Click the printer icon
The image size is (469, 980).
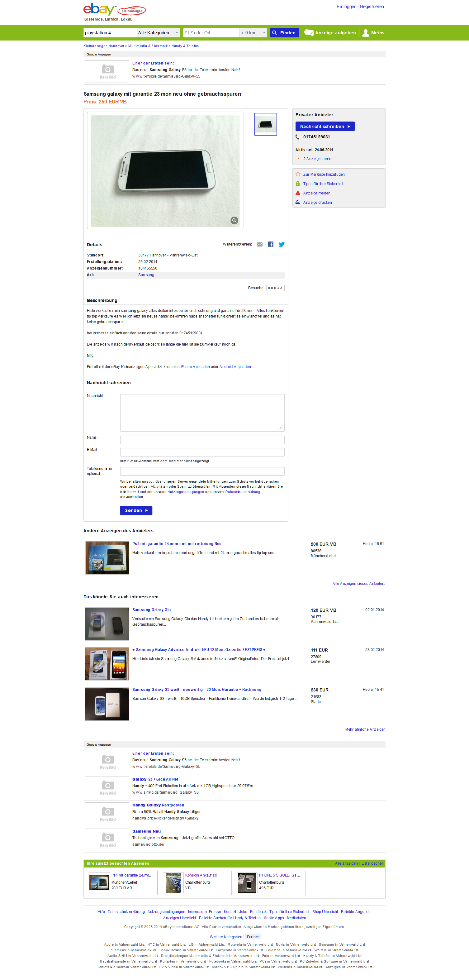click(x=298, y=203)
